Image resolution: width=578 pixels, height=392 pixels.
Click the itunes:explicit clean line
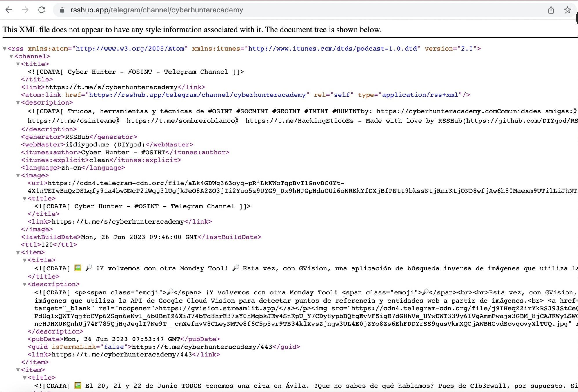pos(101,160)
